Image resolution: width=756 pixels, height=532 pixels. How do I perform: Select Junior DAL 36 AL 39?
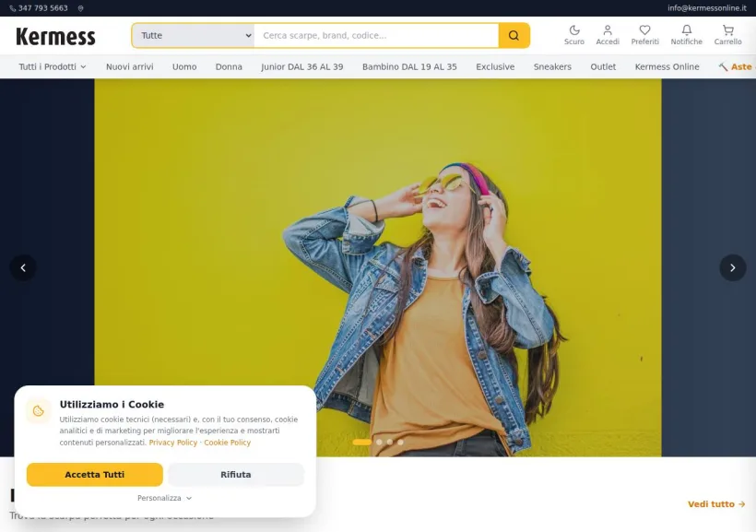tap(301, 66)
